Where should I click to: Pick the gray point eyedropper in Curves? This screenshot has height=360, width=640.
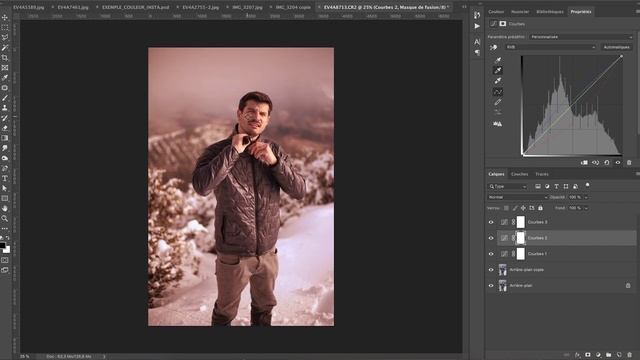tap(498, 71)
